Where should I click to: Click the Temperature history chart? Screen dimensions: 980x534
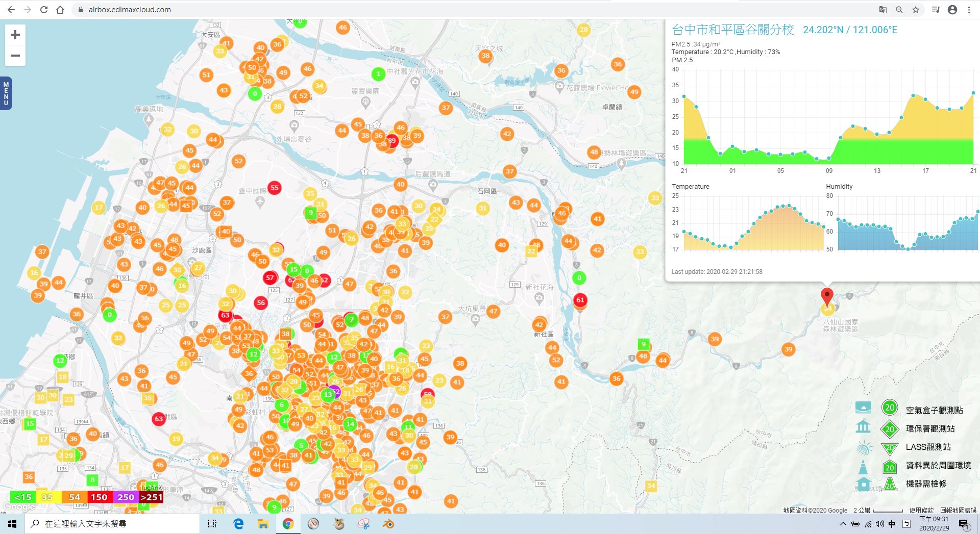coord(748,222)
